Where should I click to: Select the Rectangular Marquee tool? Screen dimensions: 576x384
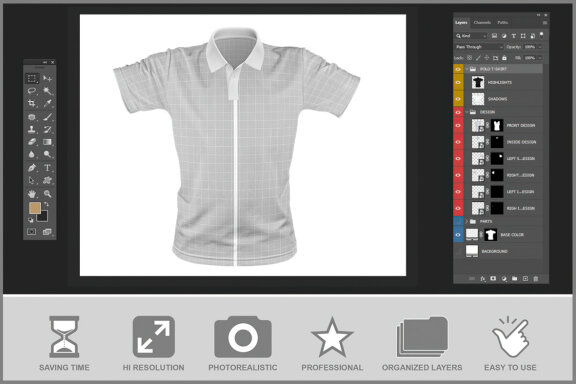32,78
